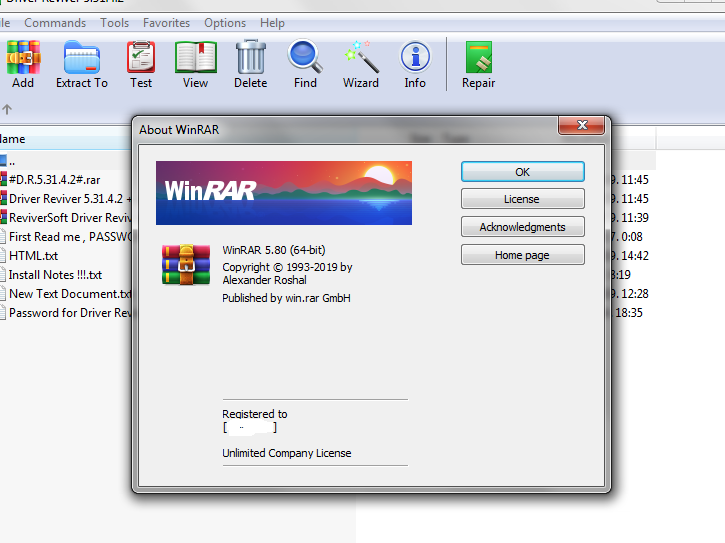Open the View file tool
Viewport: 725px width, 543px height.
pos(196,64)
